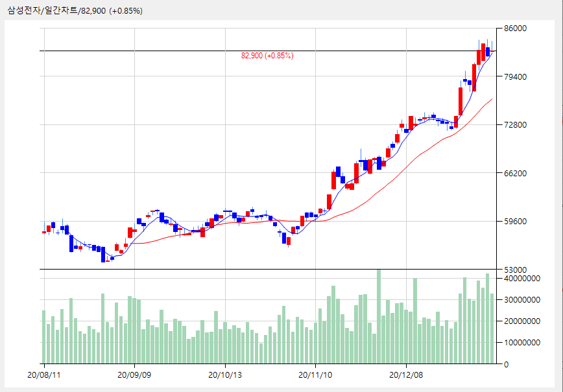Click the 53000 price axis label

click(x=515, y=270)
